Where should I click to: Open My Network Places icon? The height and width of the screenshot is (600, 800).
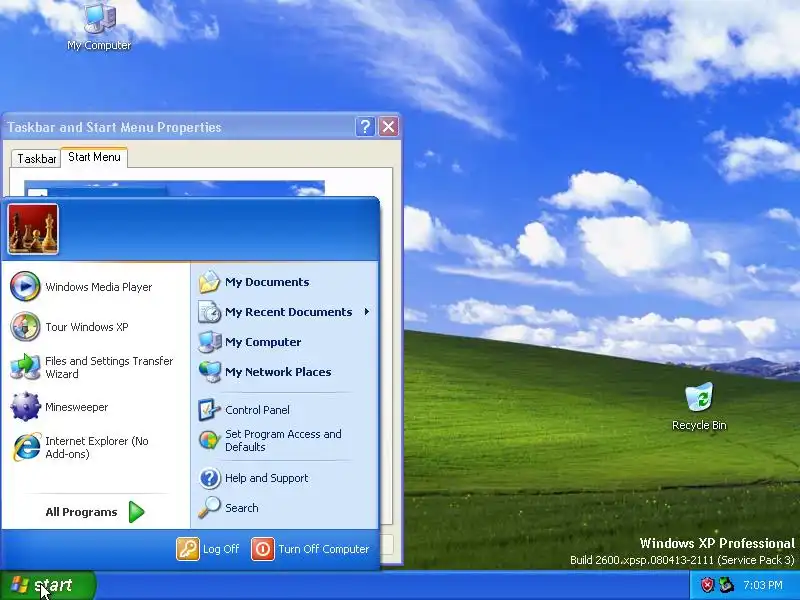[209, 371]
